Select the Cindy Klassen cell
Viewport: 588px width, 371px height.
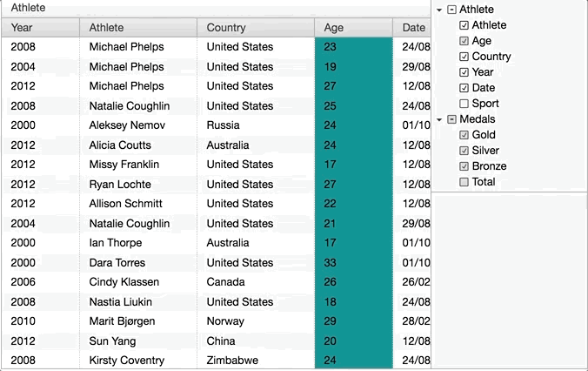click(x=138, y=282)
